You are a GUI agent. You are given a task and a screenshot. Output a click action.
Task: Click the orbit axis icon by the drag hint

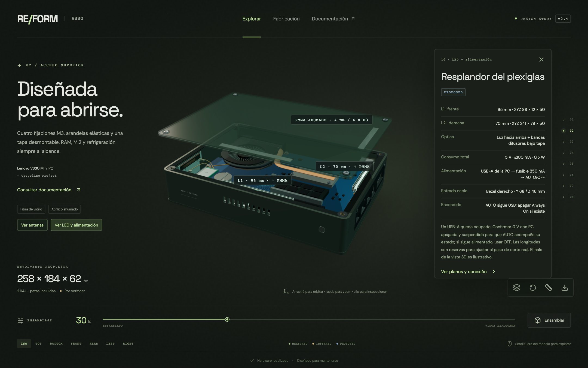pos(286,291)
